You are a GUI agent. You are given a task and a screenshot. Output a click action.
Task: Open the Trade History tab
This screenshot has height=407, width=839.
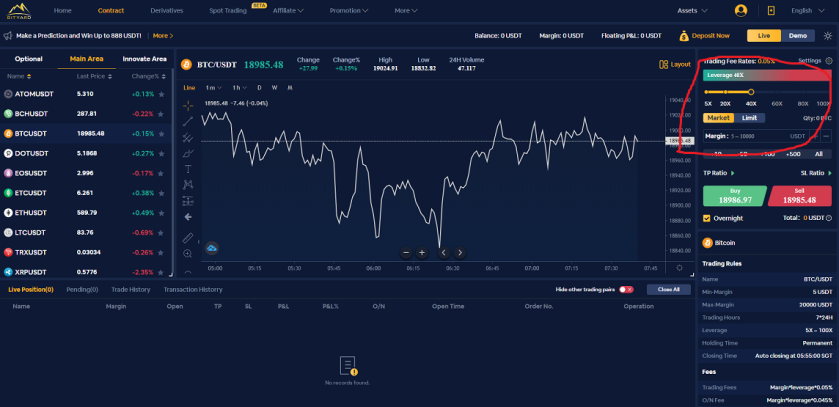coord(131,289)
